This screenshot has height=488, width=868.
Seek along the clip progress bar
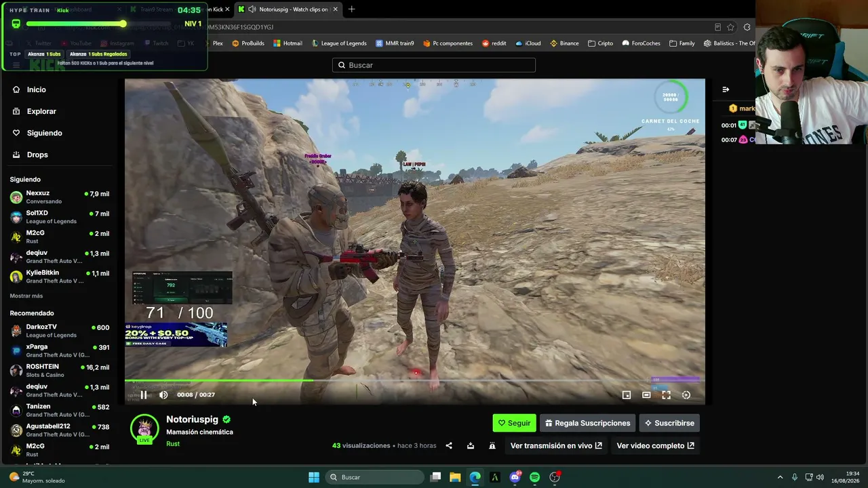(414, 380)
